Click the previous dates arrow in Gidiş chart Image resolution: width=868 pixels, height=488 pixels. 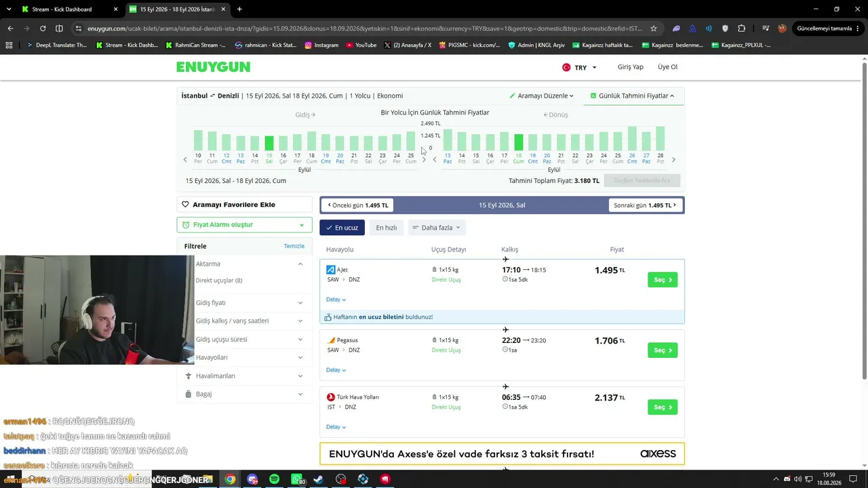tap(185, 160)
